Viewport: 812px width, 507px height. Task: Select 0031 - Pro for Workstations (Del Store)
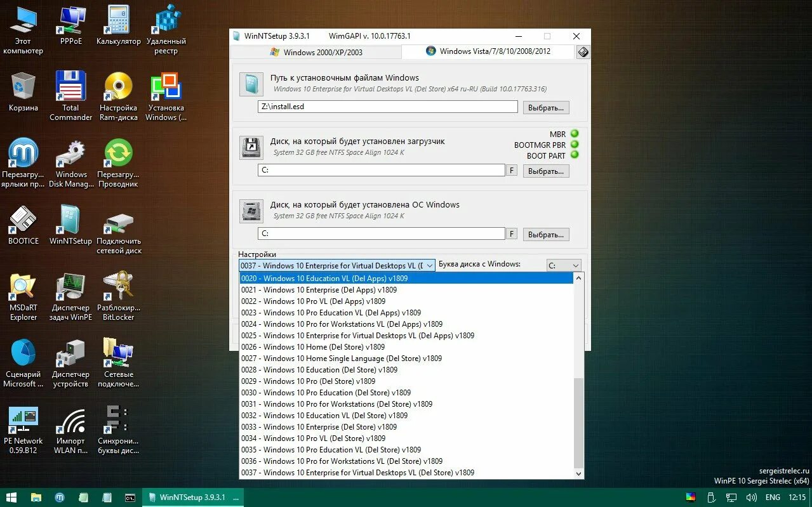click(406, 404)
